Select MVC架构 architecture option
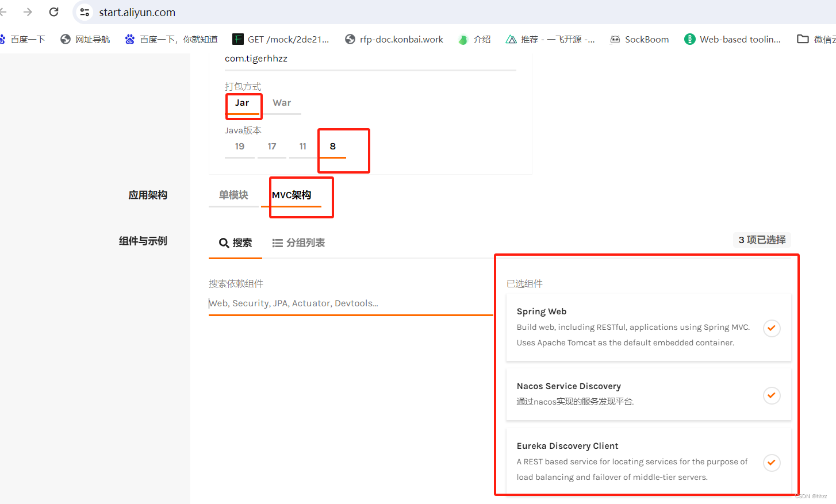 tap(291, 195)
